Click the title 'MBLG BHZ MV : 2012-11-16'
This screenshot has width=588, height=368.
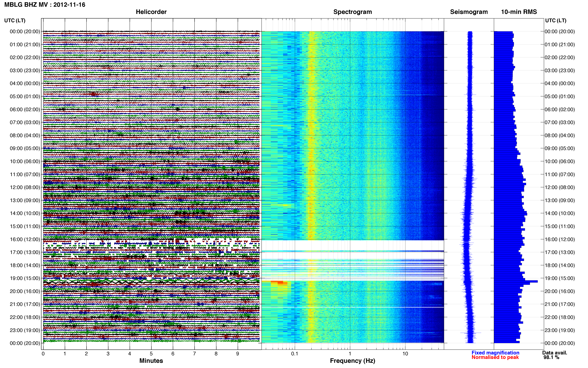[x=45, y=5]
